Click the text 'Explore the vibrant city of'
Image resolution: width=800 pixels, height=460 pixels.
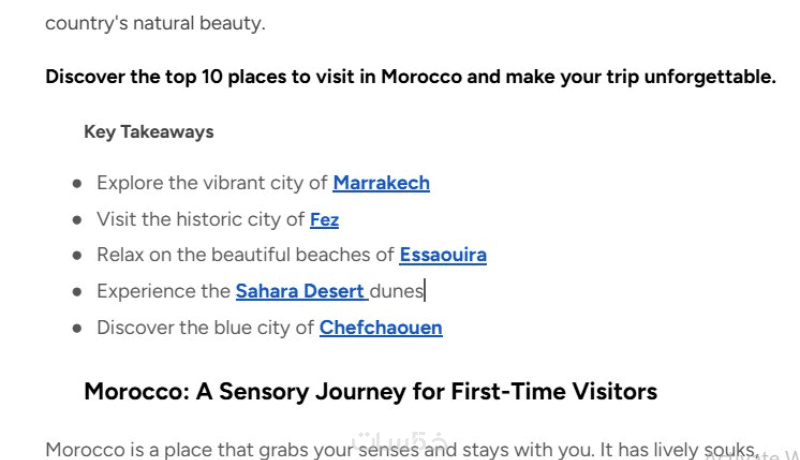pos(212,183)
